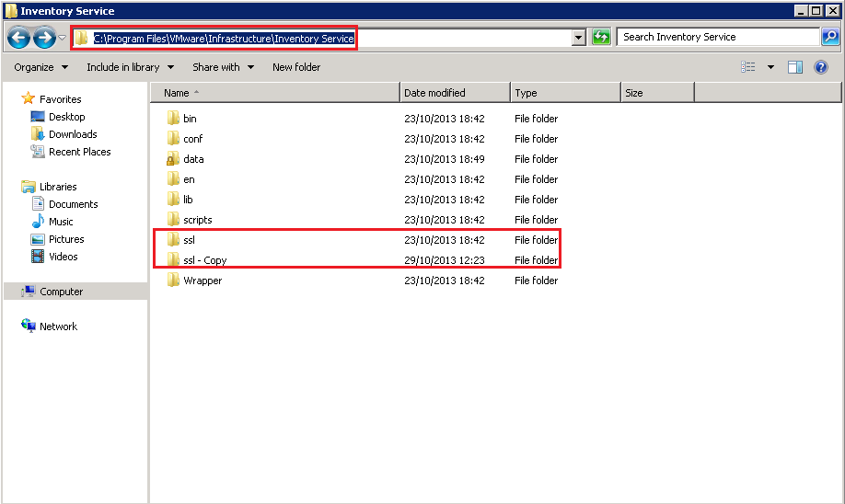
Task: Open the Share with menu
Action: click(x=223, y=67)
